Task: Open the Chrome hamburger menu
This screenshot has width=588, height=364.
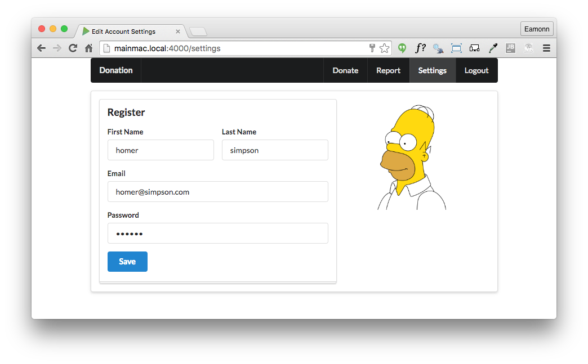Action: [x=546, y=48]
